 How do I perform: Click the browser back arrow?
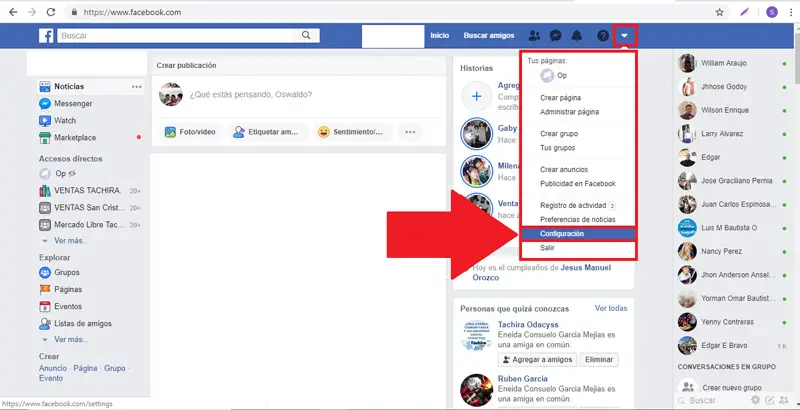click(x=13, y=12)
